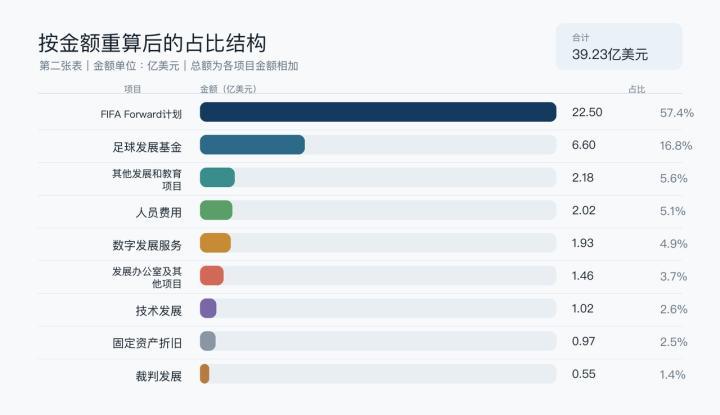This screenshot has width=720, height=415.
Task: Select the green 人员费用 bar
Action: coord(216,210)
